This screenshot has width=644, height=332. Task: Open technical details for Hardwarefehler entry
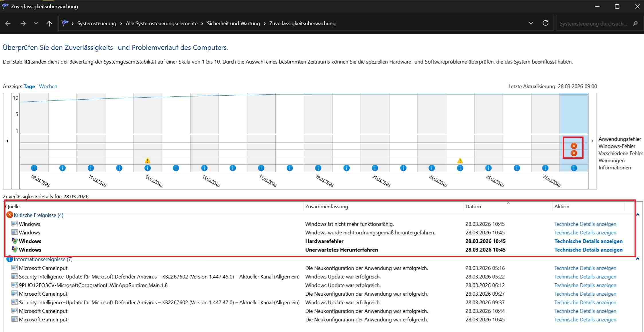[588, 241]
